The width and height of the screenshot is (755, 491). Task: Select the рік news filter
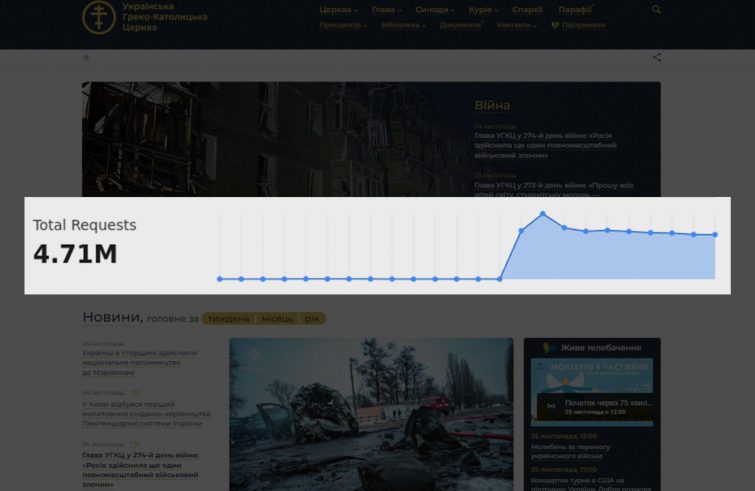point(313,318)
